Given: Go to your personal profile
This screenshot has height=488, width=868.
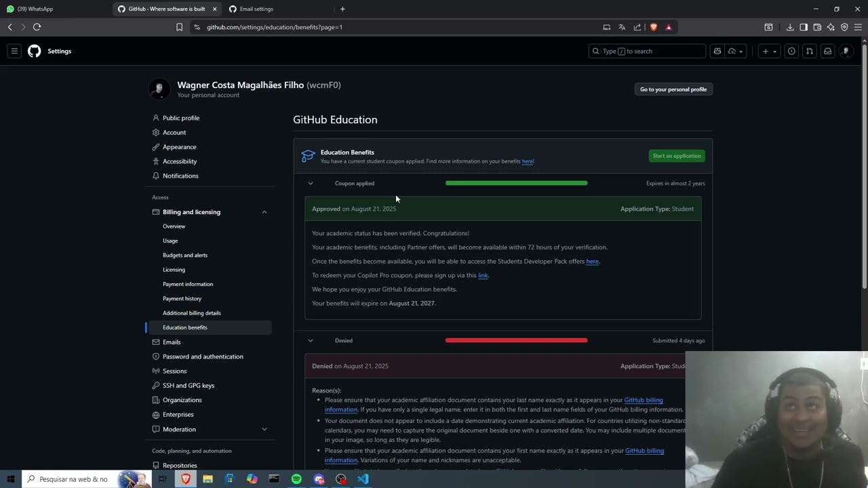Looking at the screenshot, I should 673,89.
